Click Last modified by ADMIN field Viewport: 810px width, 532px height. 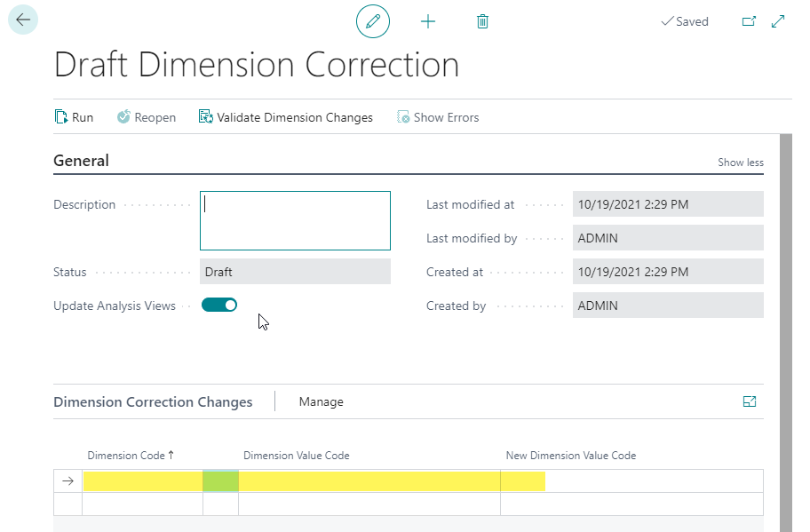(x=668, y=238)
